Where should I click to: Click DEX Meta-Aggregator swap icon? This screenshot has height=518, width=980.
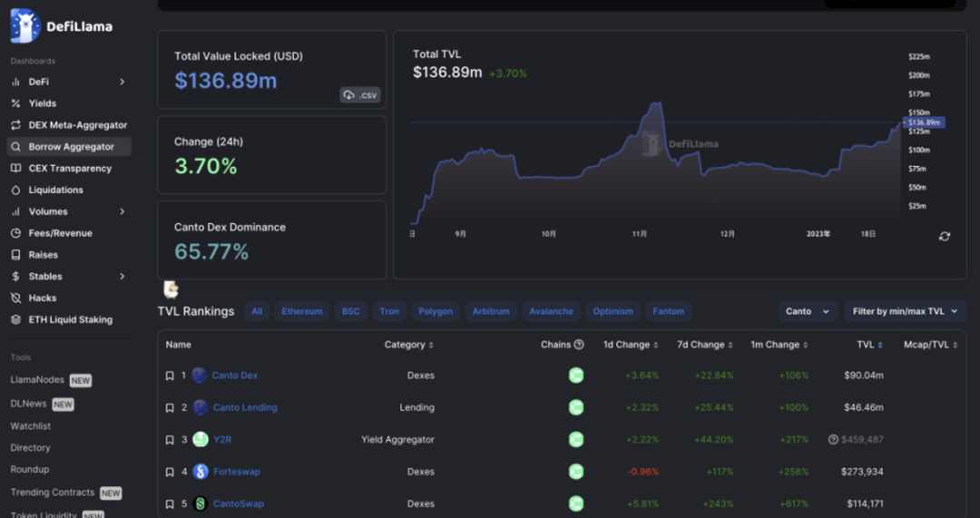(x=15, y=125)
